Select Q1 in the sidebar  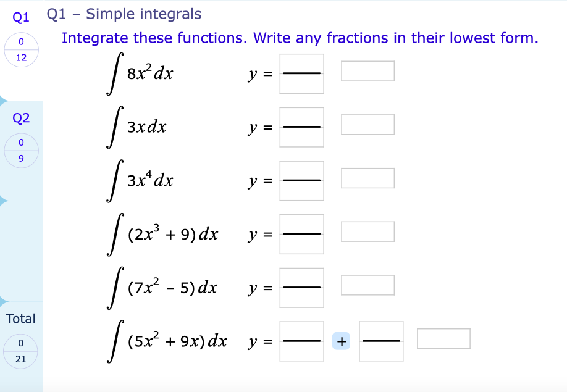coord(21,17)
